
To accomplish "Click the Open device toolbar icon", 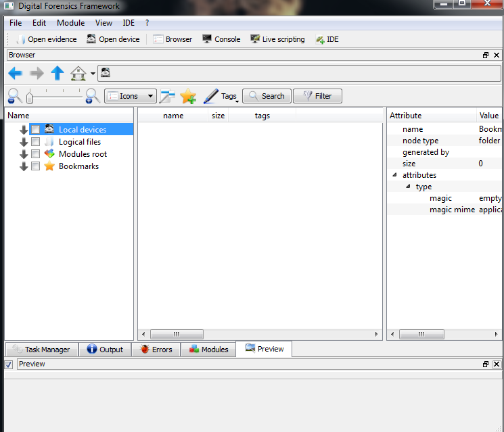I will point(91,39).
